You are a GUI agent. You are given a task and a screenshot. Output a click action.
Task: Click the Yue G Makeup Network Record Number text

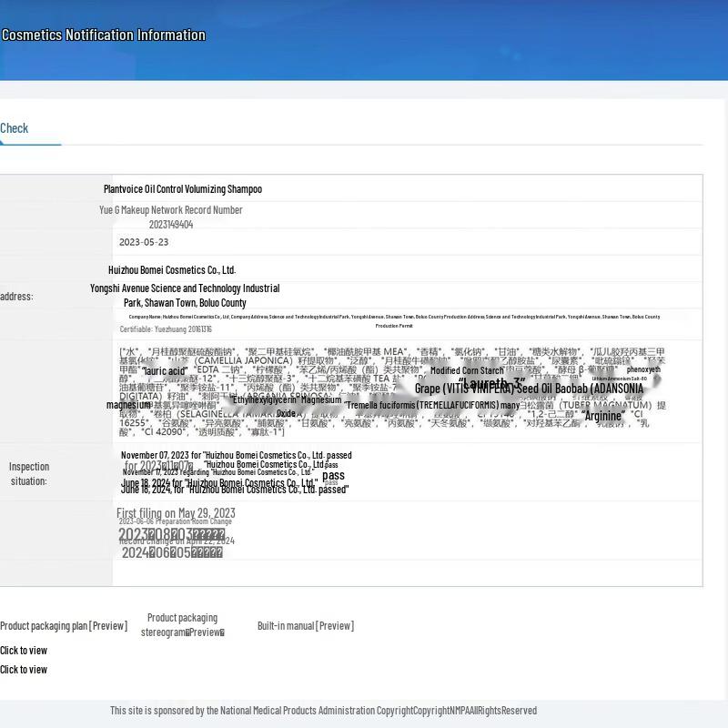coord(171,210)
